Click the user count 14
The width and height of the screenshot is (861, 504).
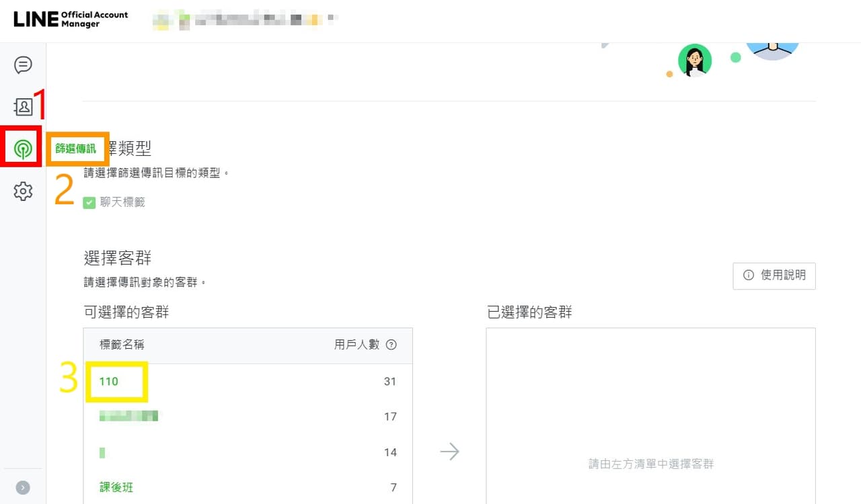pos(390,452)
